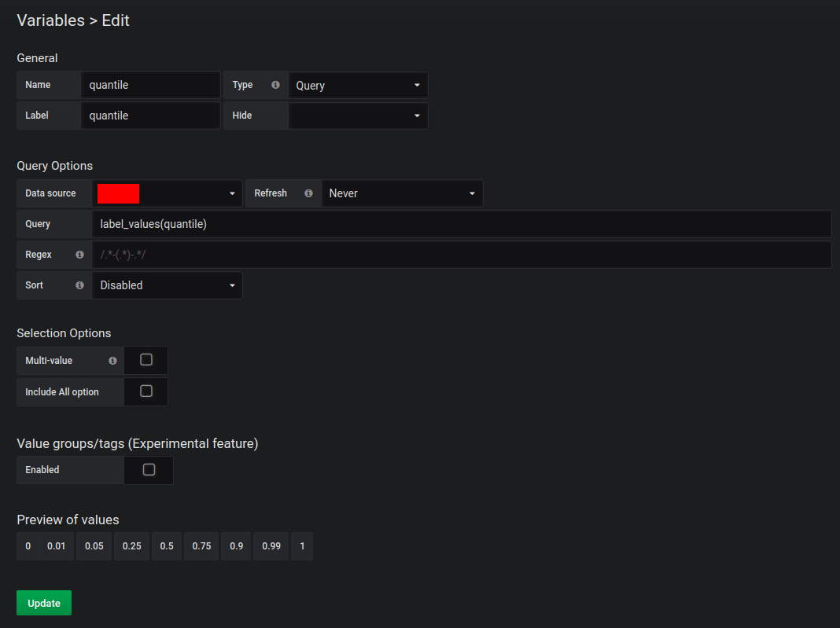Click the Type info icon
Screen dimensions: 840x628
275,85
